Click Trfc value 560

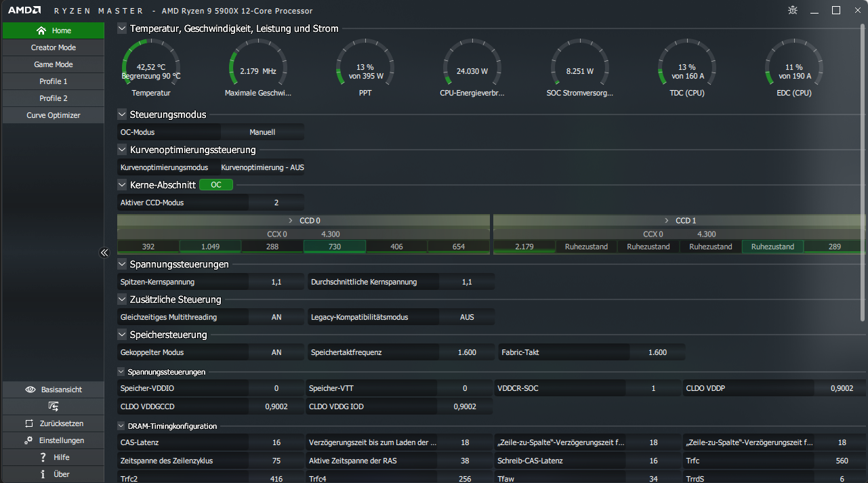click(842, 461)
